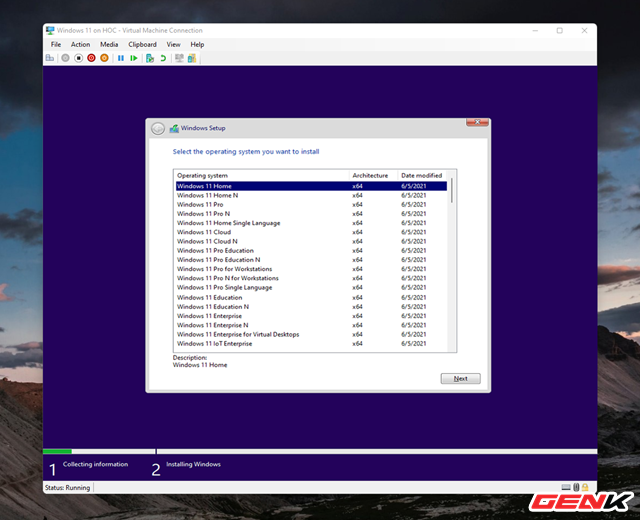Screen dimensions: 640x520
Task: Select Windows 11 Education N
Action: tap(311, 307)
